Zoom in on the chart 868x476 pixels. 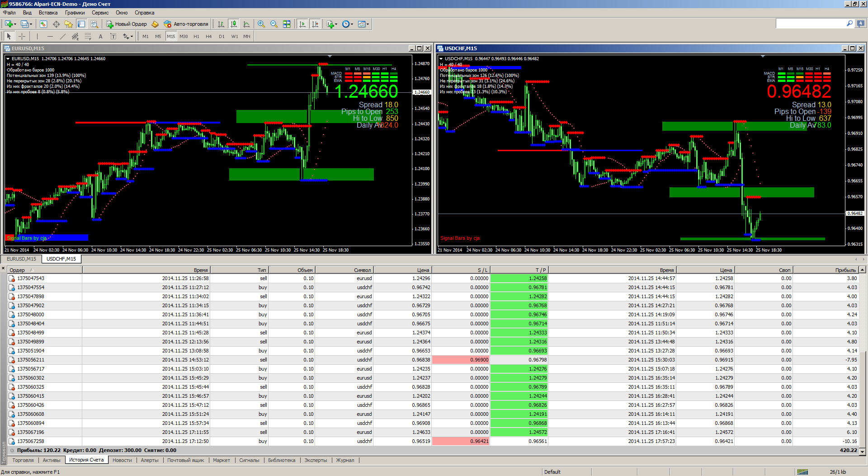click(x=261, y=24)
